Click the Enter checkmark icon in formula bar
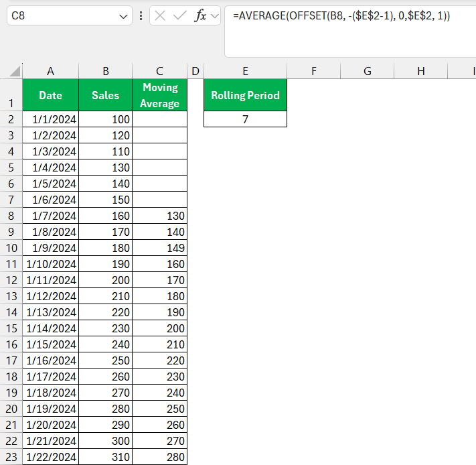Image resolution: width=476 pixels, height=465 pixels. click(179, 15)
